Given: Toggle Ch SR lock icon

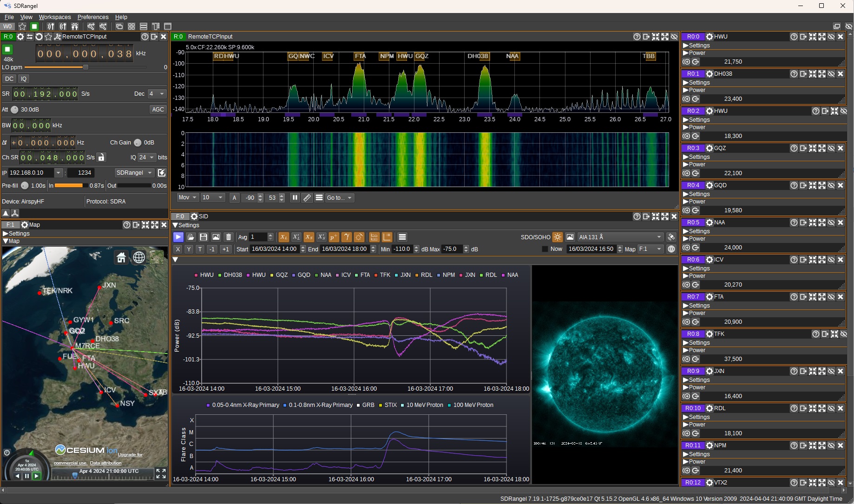Looking at the screenshot, I should (x=101, y=157).
